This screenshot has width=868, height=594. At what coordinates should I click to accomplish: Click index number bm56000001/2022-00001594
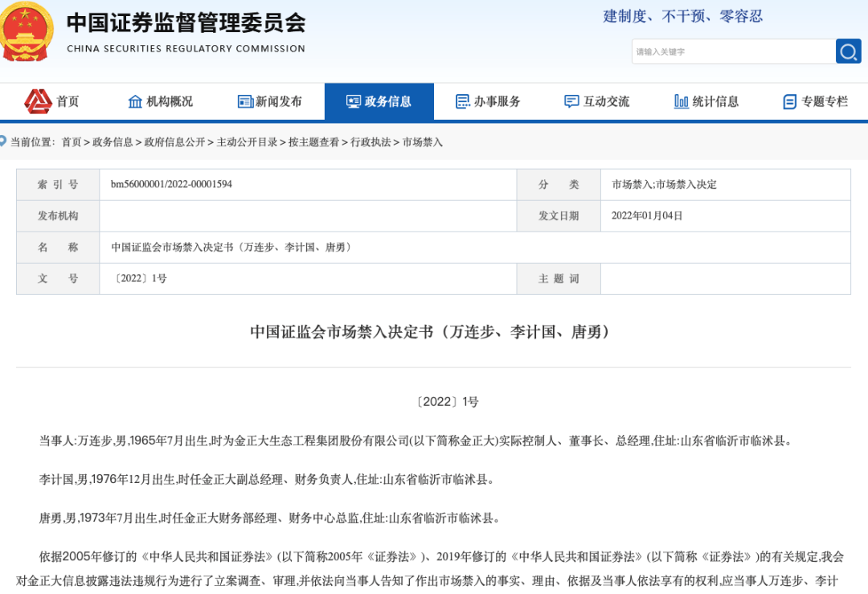pyautogui.click(x=171, y=184)
